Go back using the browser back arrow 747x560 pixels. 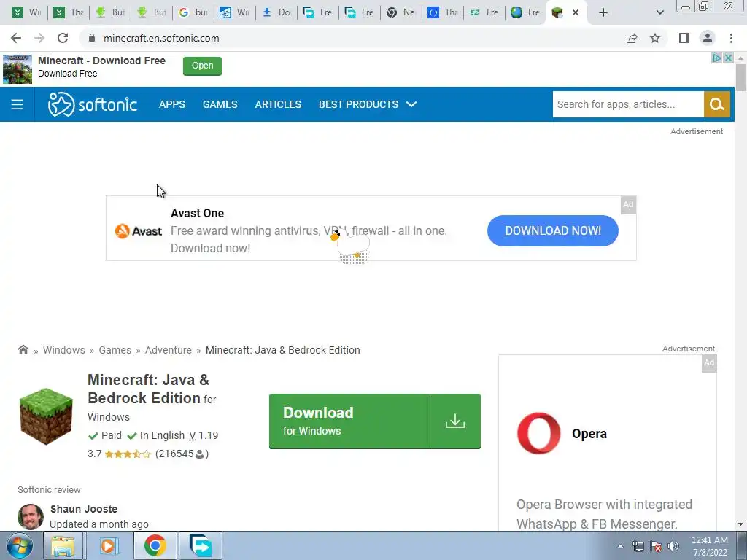[x=16, y=38]
